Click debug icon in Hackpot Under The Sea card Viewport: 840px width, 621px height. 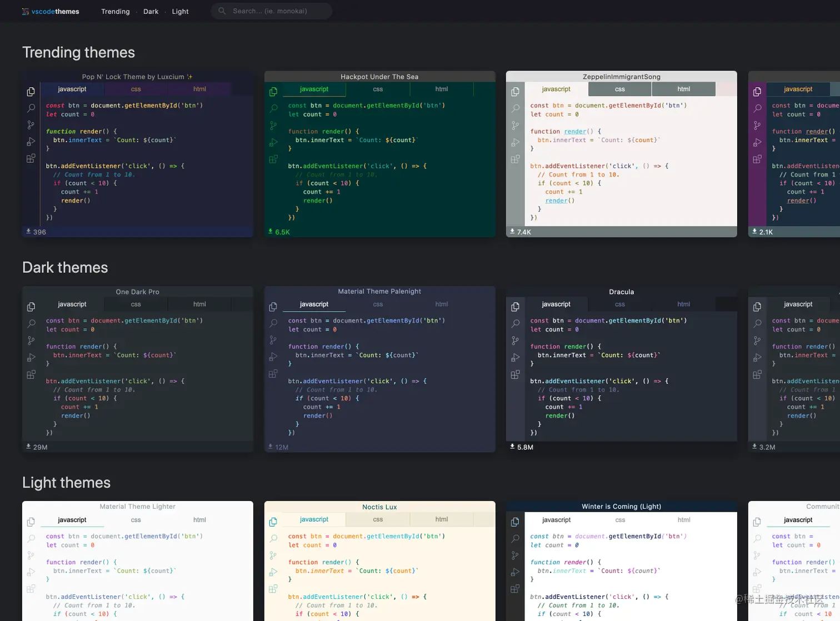pos(273,142)
